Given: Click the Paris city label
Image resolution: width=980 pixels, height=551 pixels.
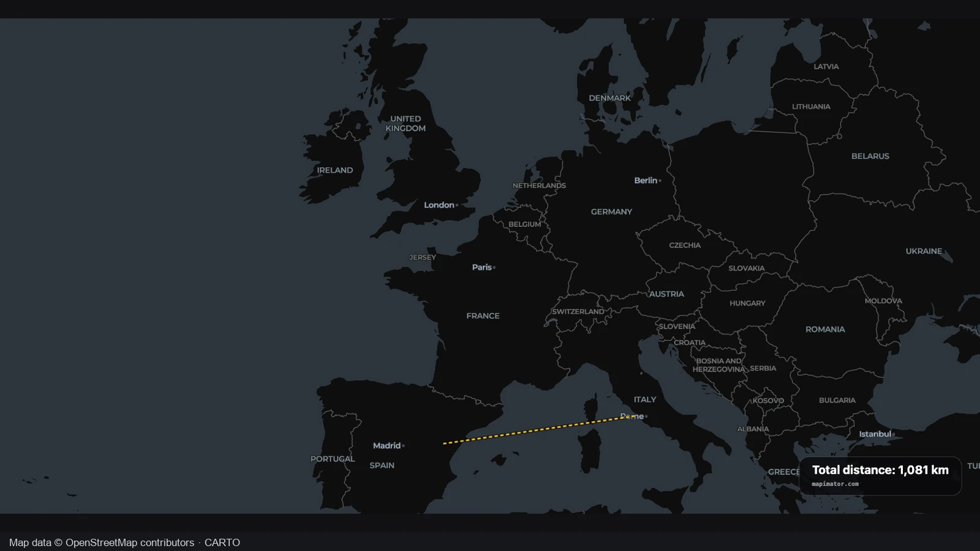Looking at the screenshot, I should pos(482,267).
